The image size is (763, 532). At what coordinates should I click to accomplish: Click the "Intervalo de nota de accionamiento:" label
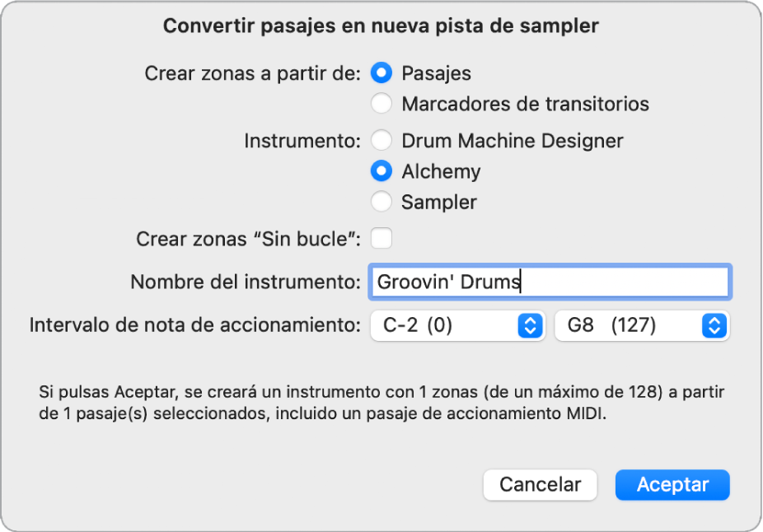[x=195, y=326]
